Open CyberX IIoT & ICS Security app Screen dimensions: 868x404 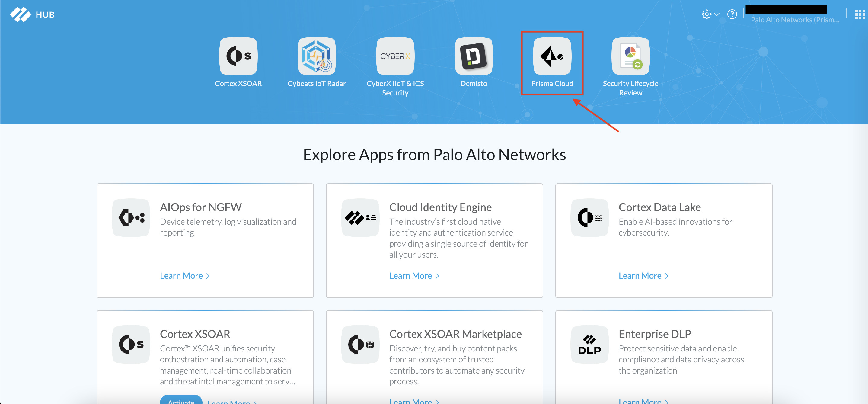395,56
